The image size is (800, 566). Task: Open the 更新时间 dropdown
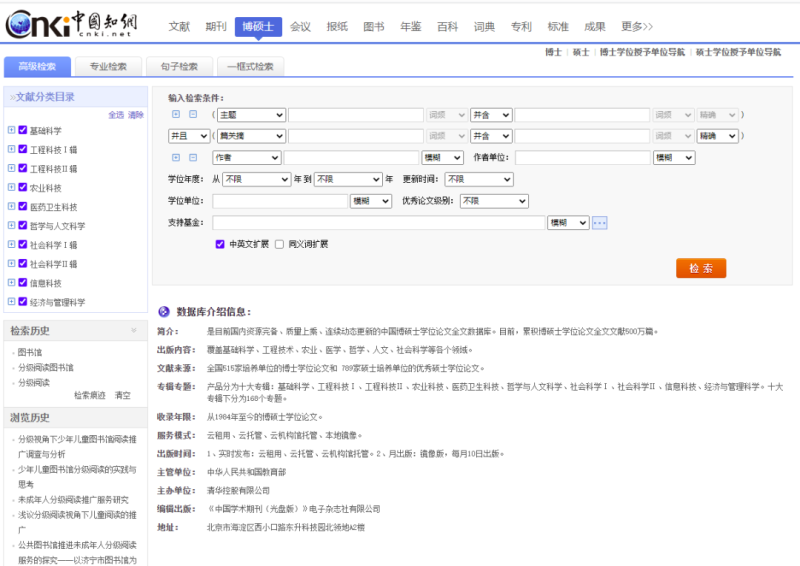pyautogui.click(x=478, y=179)
